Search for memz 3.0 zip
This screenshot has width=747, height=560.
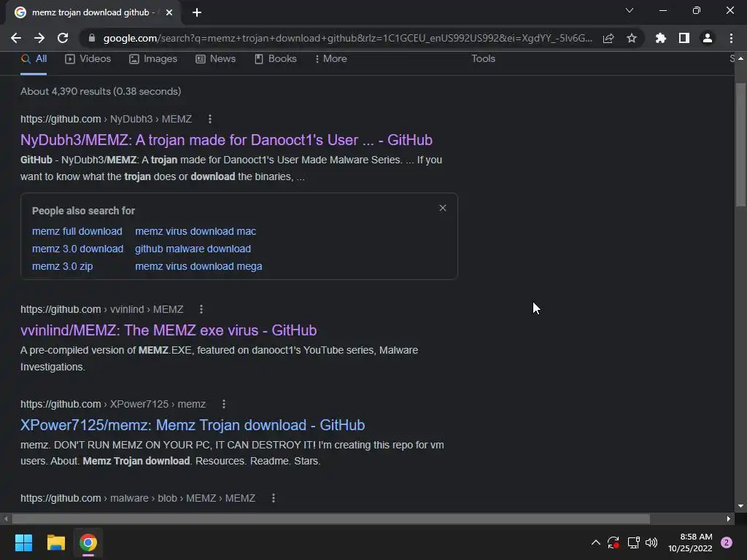63,267
